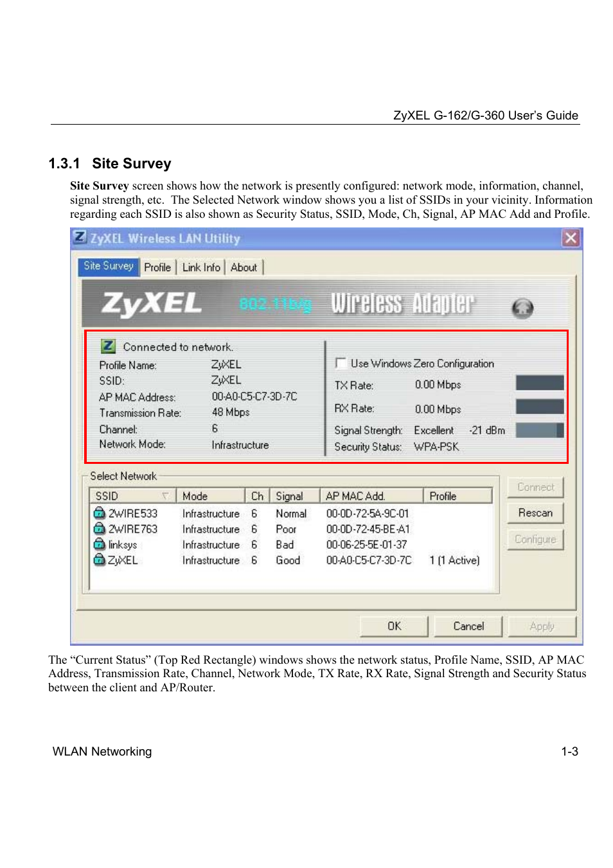Select the linksys network row
This screenshot has width=613, height=868.
click(292, 544)
